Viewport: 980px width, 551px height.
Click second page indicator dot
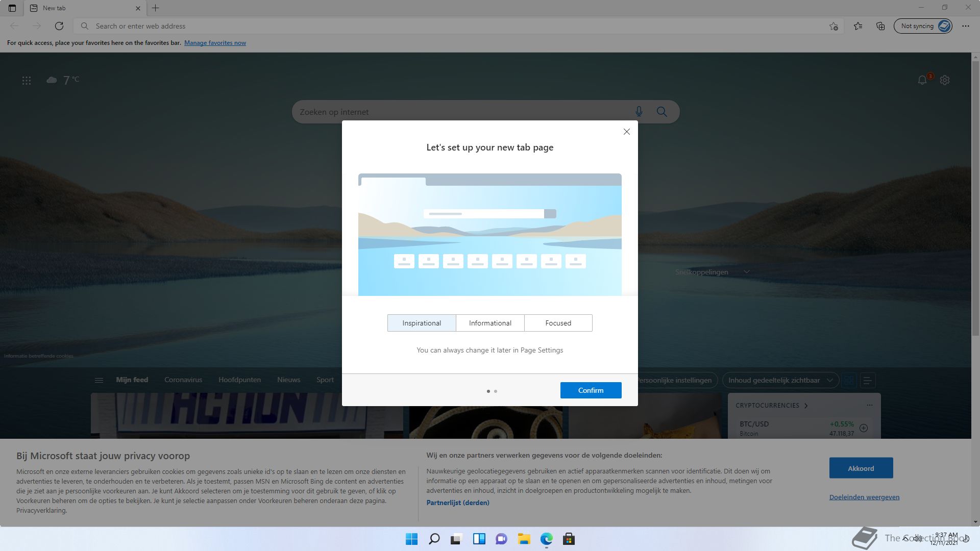[496, 391]
